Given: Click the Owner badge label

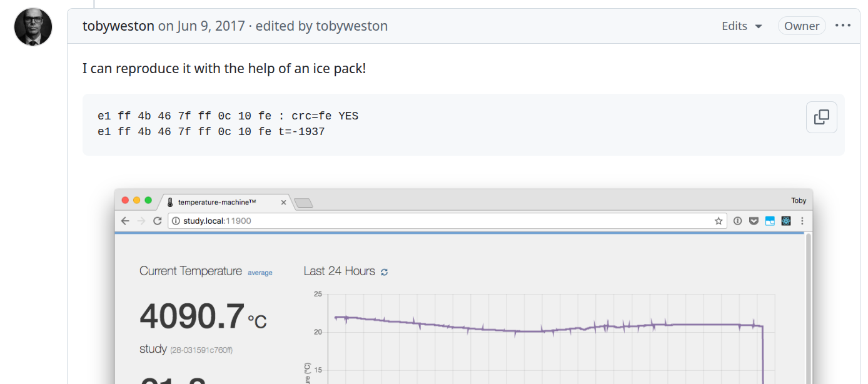Looking at the screenshot, I should click(x=802, y=26).
